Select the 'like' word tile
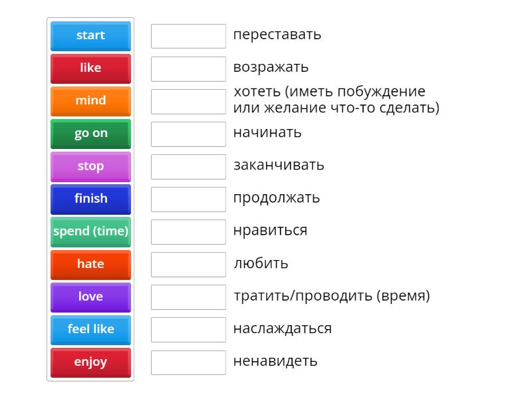The image size is (532, 399). 90,68
